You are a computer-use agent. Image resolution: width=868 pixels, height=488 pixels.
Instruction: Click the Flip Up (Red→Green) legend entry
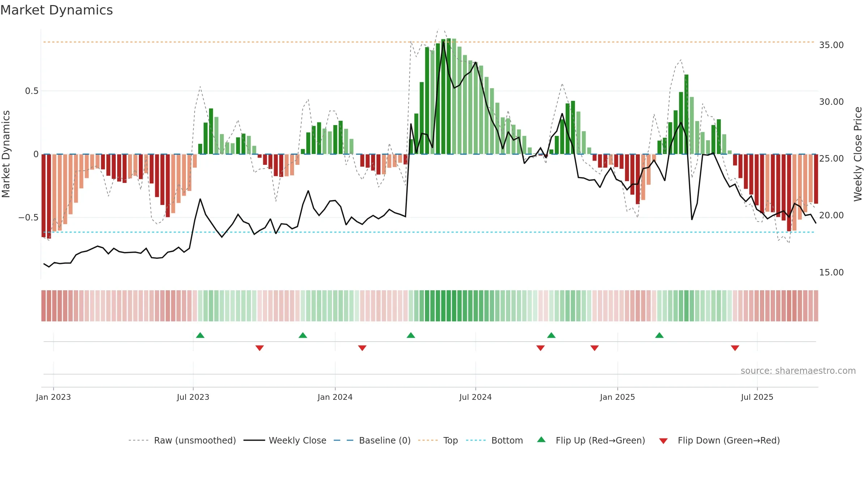click(x=591, y=440)
